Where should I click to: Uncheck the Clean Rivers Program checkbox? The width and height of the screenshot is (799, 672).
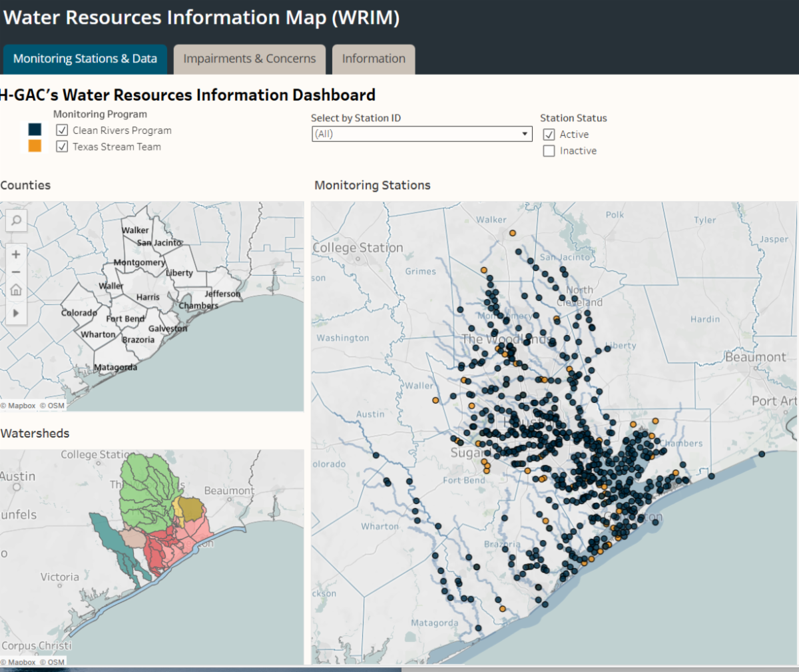point(62,131)
